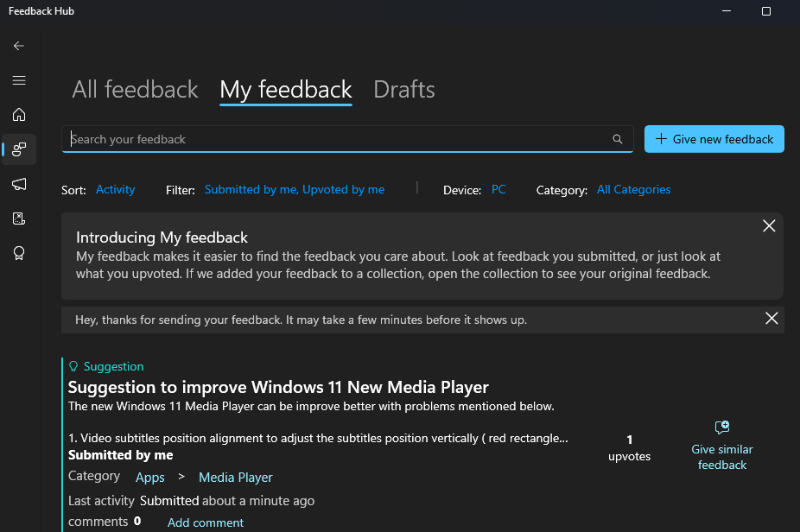
Task: Open the Achievements badge icon
Action: click(x=19, y=254)
